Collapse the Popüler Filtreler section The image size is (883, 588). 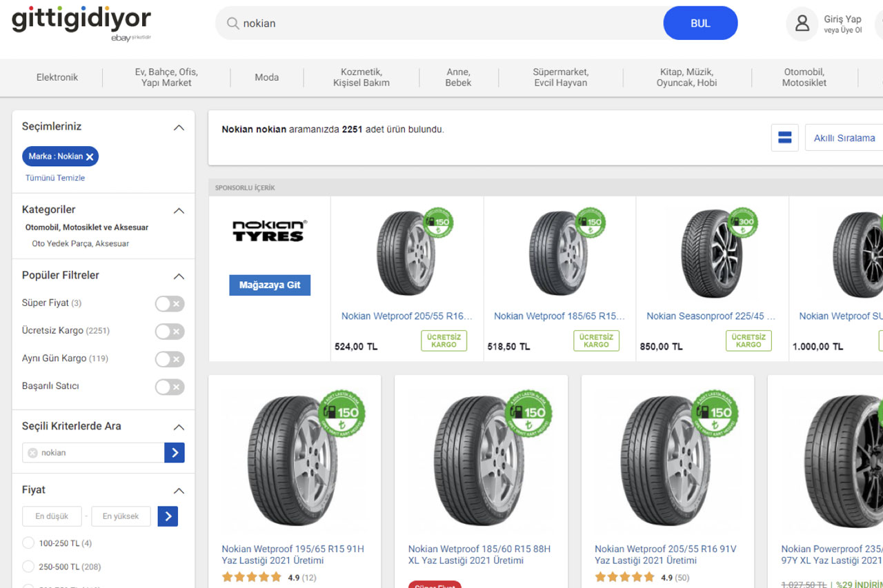(x=179, y=276)
